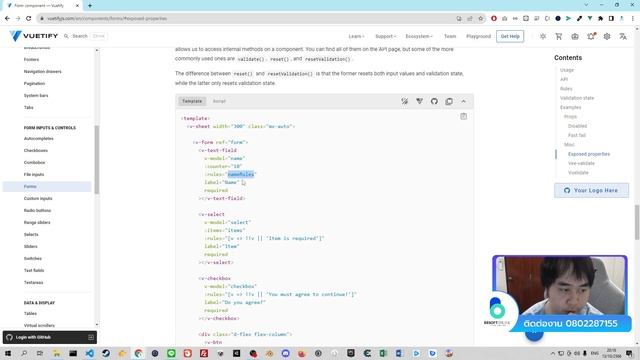Jump to Usage in Contents
The height and width of the screenshot is (360, 640).
click(x=567, y=70)
